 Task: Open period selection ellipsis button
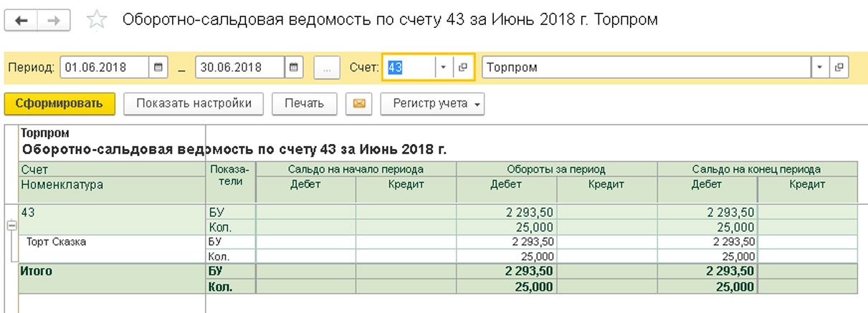click(x=327, y=67)
